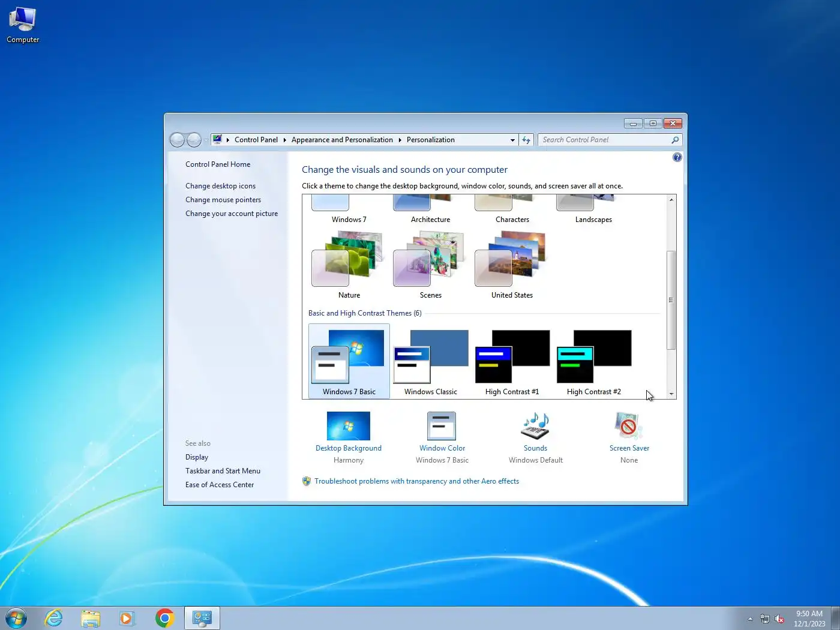This screenshot has height=630, width=840.
Task: Launch Internet Explorer from taskbar
Action: pos(53,618)
